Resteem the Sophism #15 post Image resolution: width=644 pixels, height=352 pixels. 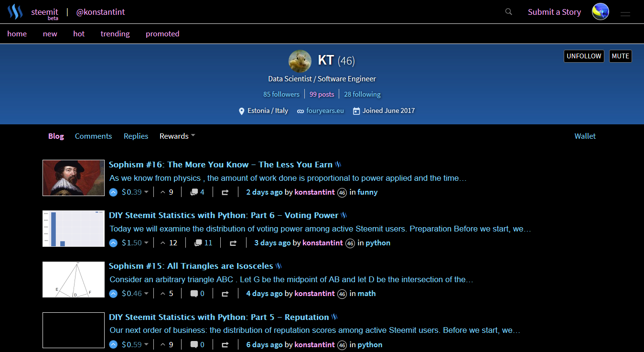click(225, 294)
